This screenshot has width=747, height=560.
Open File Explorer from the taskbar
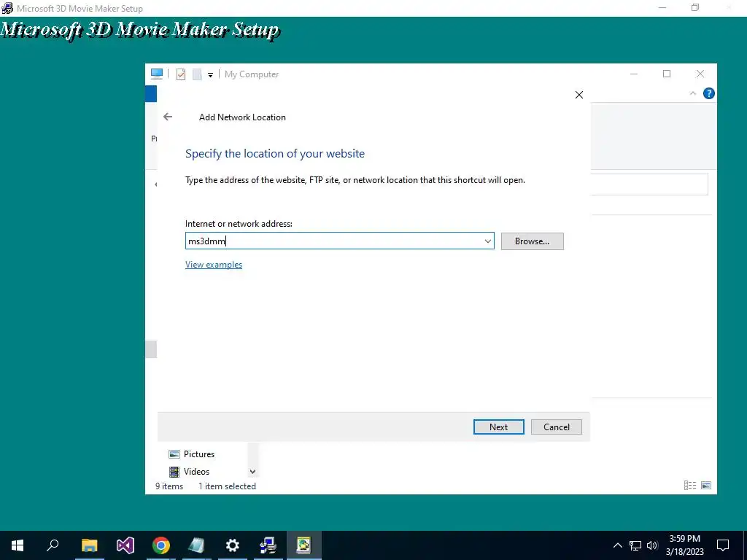(x=89, y=545)
